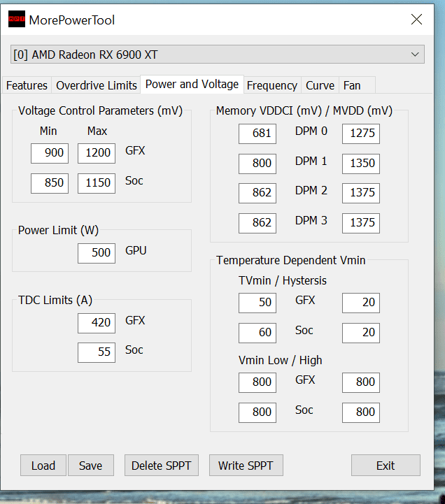445x504 pixels.
Task: Click the MorePowerTool app icon in title bar
Action: point(16,19)
